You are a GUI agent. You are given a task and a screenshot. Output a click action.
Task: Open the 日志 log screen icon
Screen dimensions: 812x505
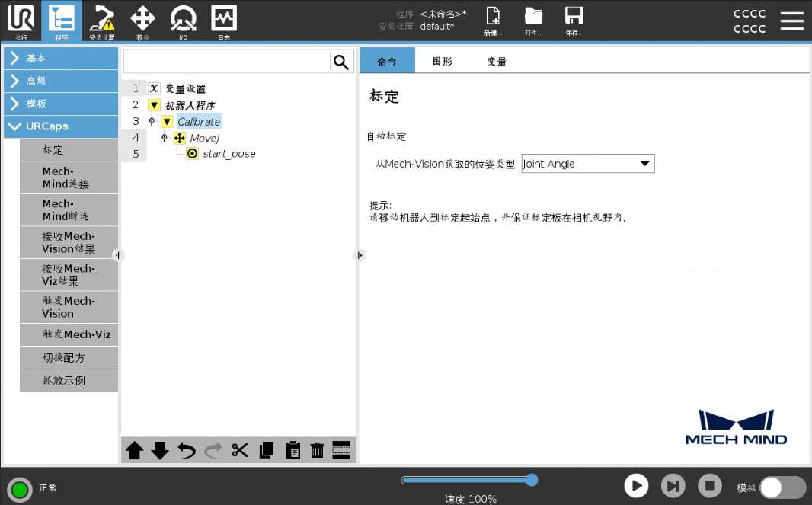[x=224, y=21]
